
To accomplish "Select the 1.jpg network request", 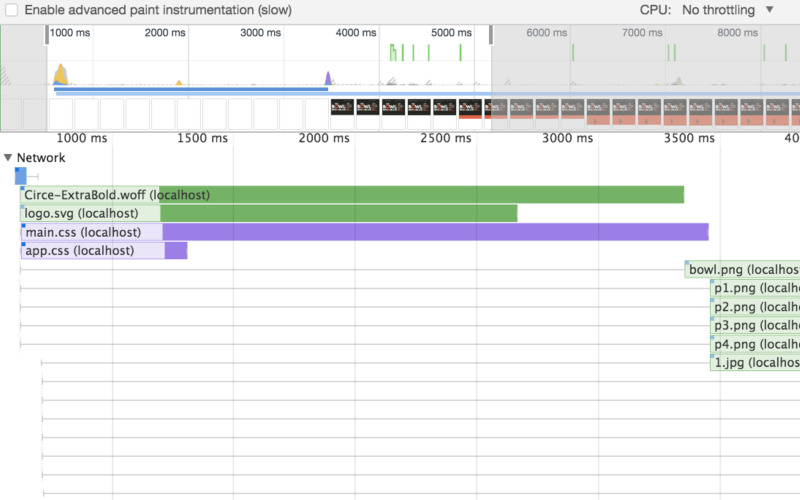I will (755, 363).
